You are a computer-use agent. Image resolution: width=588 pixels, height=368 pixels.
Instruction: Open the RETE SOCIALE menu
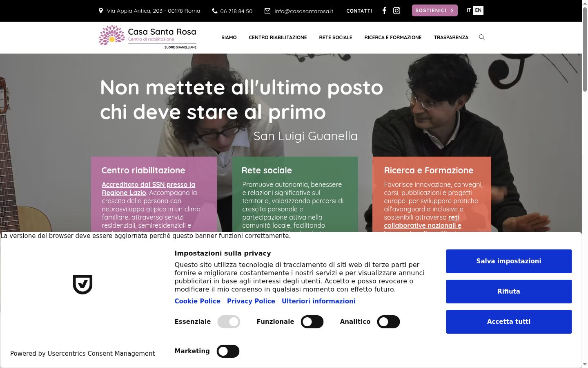pyautogui.click(x=336, y=37)
